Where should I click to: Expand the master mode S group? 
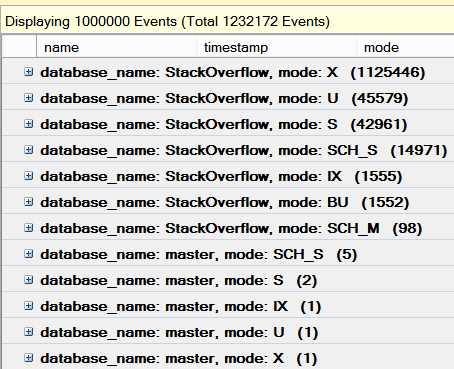click(29, 280)
